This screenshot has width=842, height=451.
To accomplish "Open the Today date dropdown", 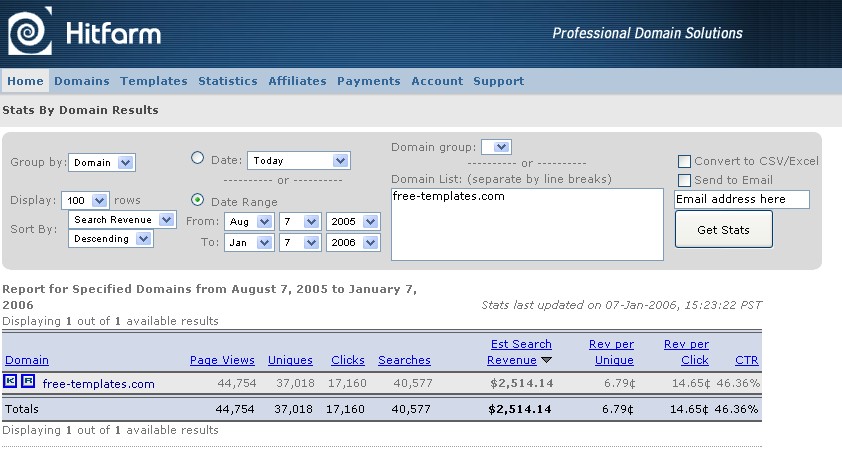I will (x=299, y=161).
